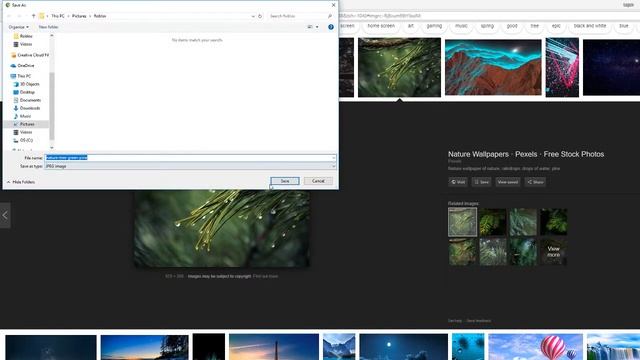Click the "Find out more" copyright link
The width and height of the screenshot is (640, 360).
[265, 276]
